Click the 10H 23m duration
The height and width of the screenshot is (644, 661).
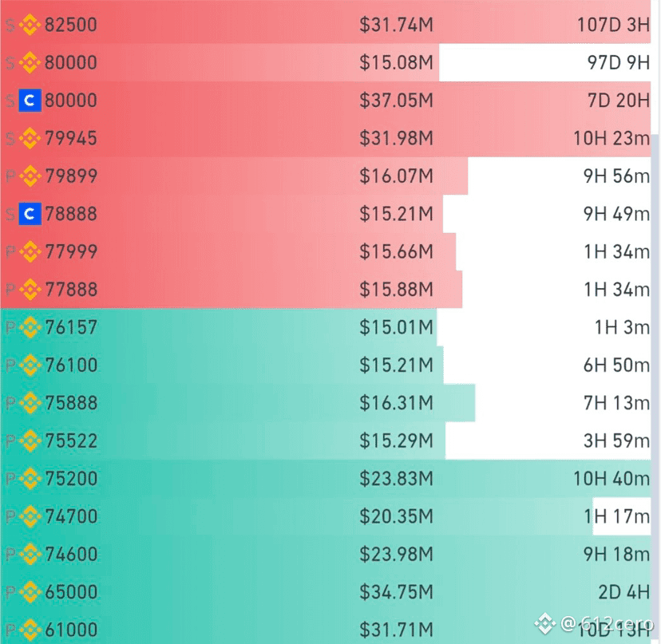(x=612, y=139)
